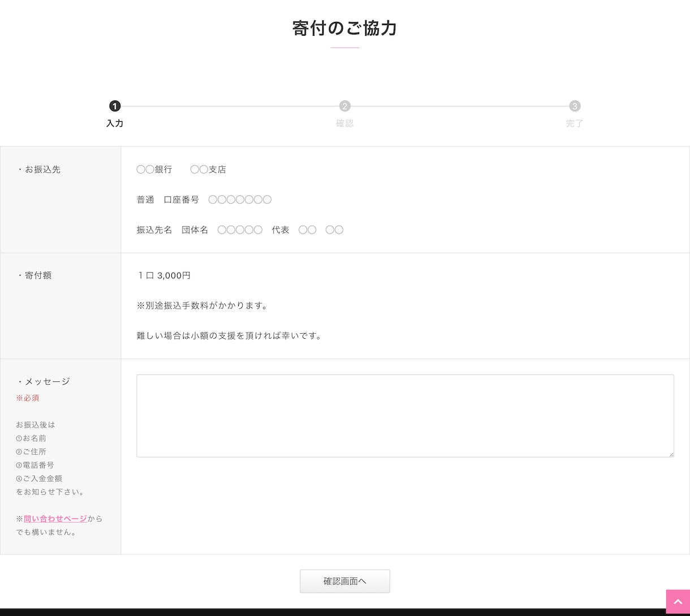
Task: Click the ・寄付額 label
Action: [x=34, y=275]
